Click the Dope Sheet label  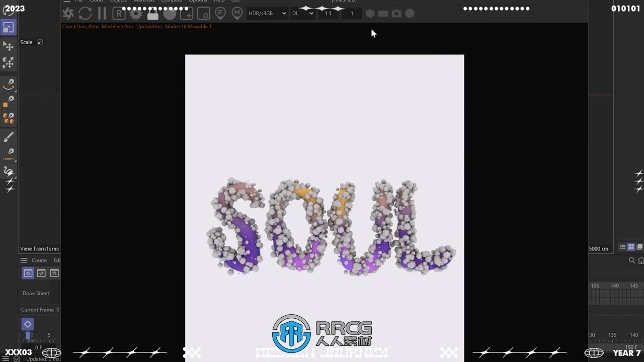coord(36,293)
